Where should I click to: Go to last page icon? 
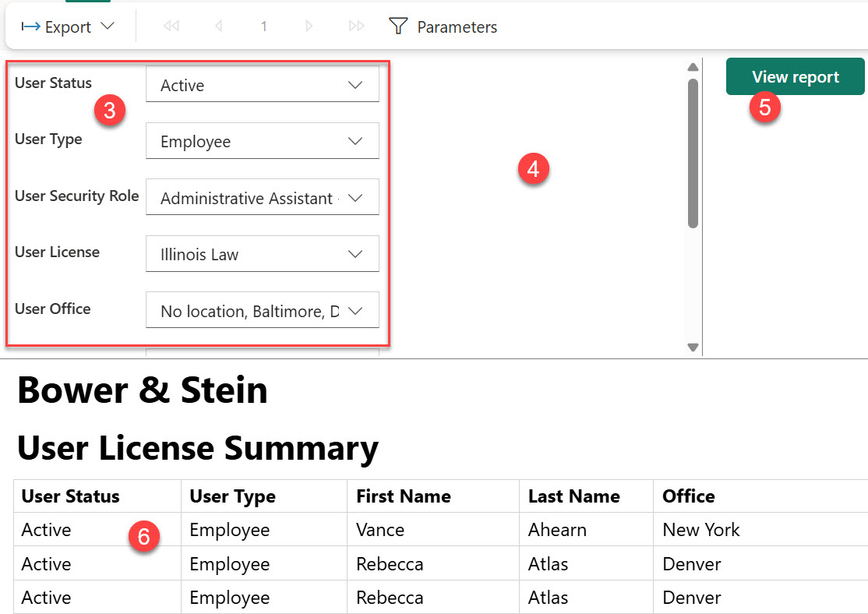[357, 26]
